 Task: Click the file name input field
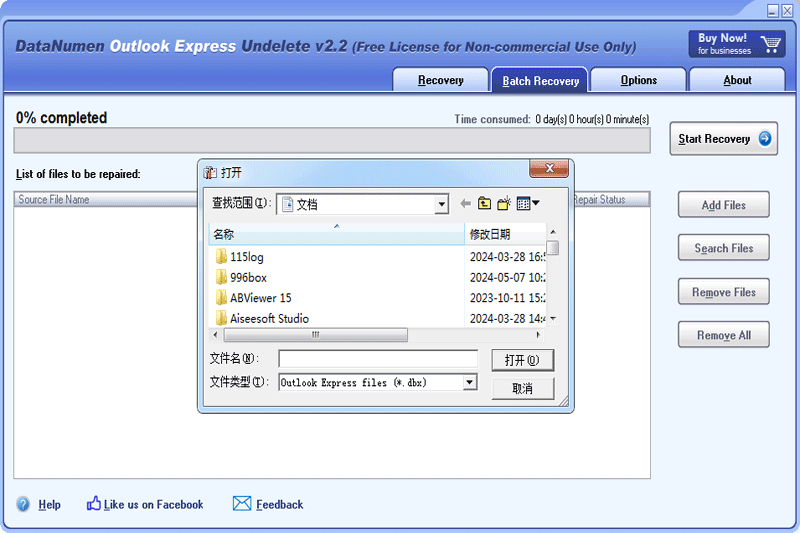click(x=378, y=359)
